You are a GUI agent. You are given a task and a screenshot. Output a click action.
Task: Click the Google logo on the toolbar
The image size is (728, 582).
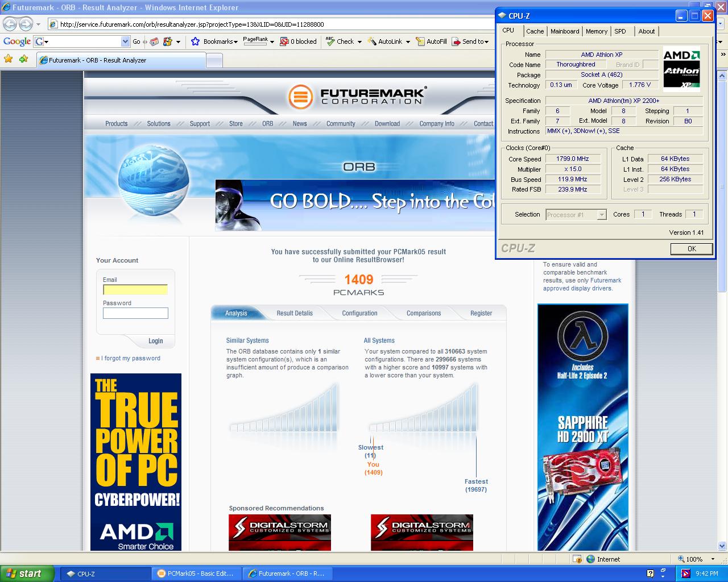coord(17,41)
